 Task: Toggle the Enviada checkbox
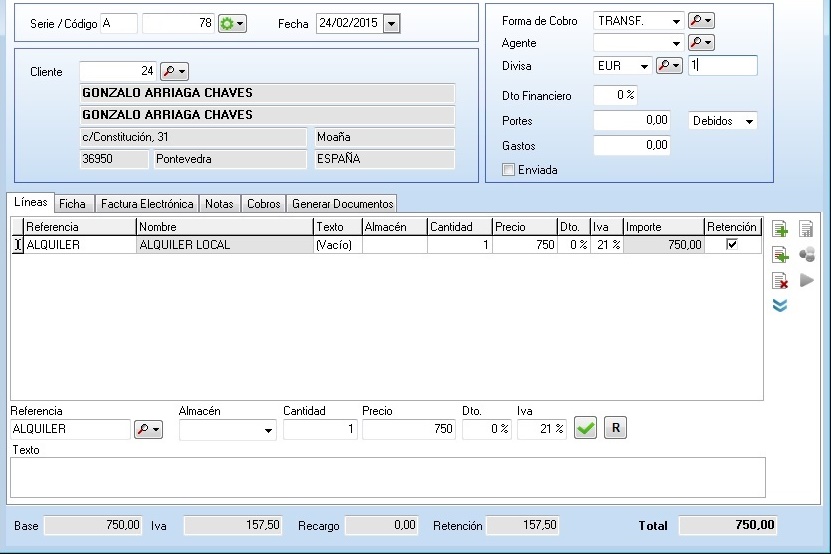(x=509, y=170)
